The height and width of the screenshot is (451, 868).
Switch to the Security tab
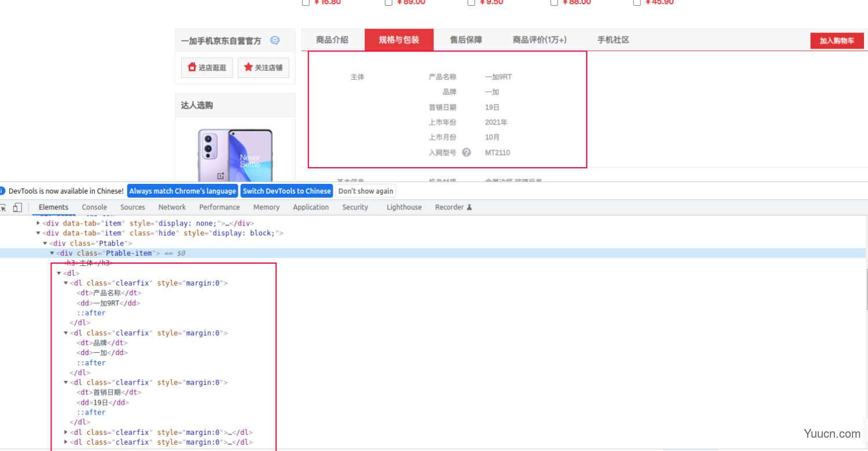(355, 207)
